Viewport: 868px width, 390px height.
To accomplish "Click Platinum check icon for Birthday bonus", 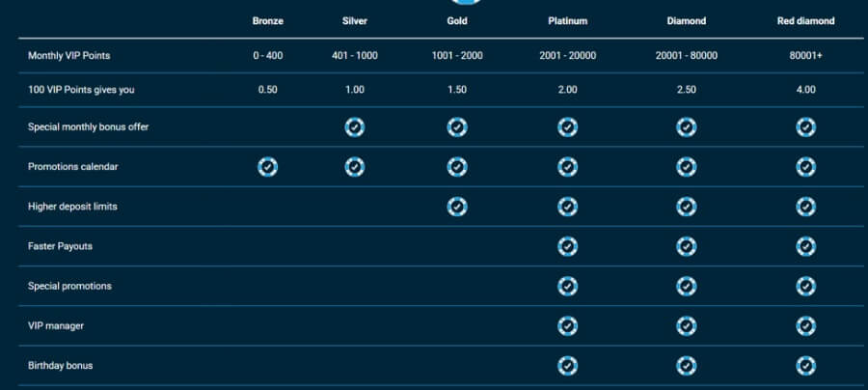I will coord(567,366).
